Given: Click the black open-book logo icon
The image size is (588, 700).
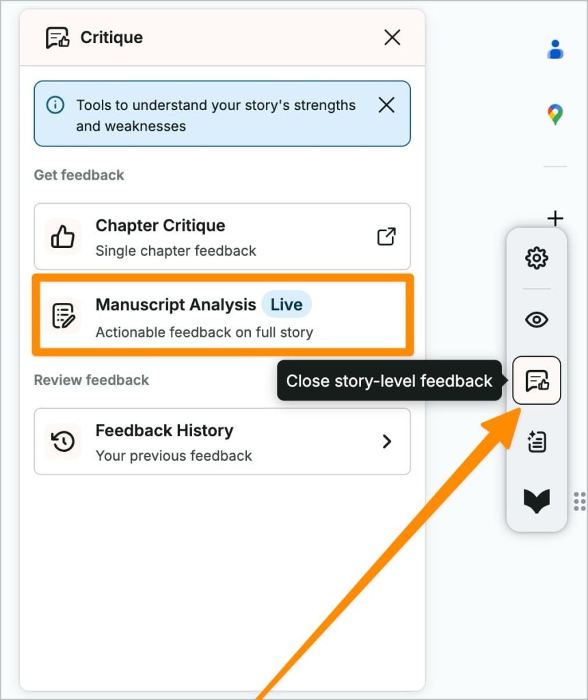Looking at the screenshot, I should click(x=536, y=501).
